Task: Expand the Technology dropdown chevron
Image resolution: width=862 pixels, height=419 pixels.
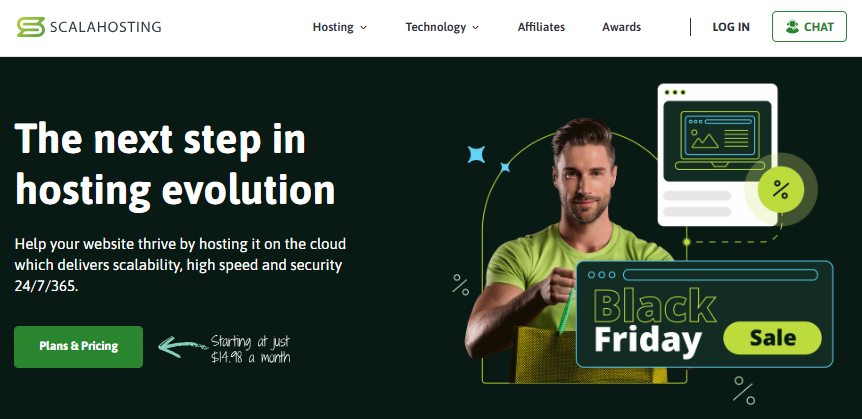Action: click(476, 27)
